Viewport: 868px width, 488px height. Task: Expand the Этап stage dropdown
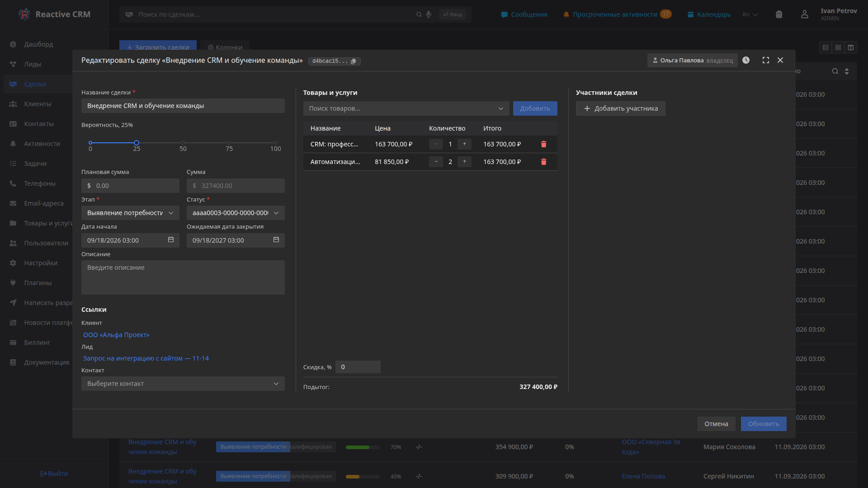(x=130, y=213)
